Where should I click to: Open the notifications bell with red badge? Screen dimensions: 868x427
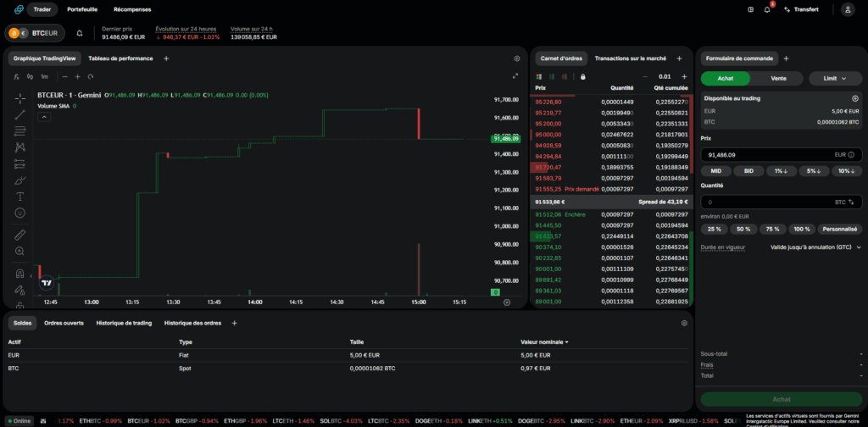click(x=767, y=9)
